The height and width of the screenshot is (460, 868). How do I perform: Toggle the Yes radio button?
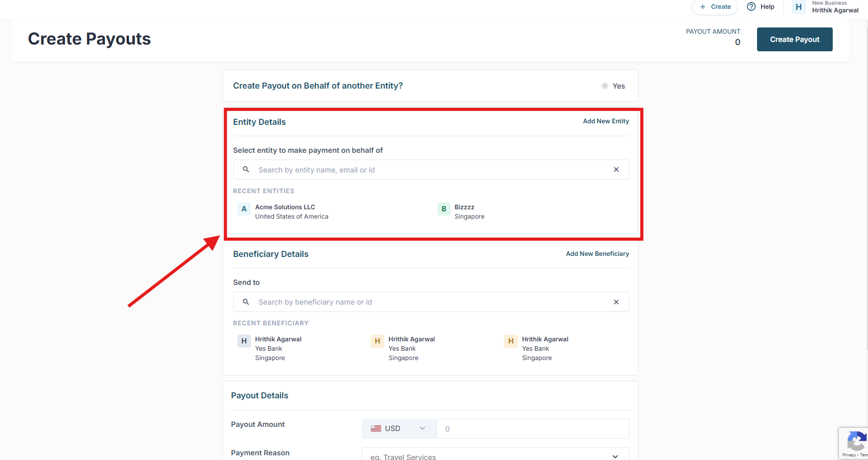605,86
